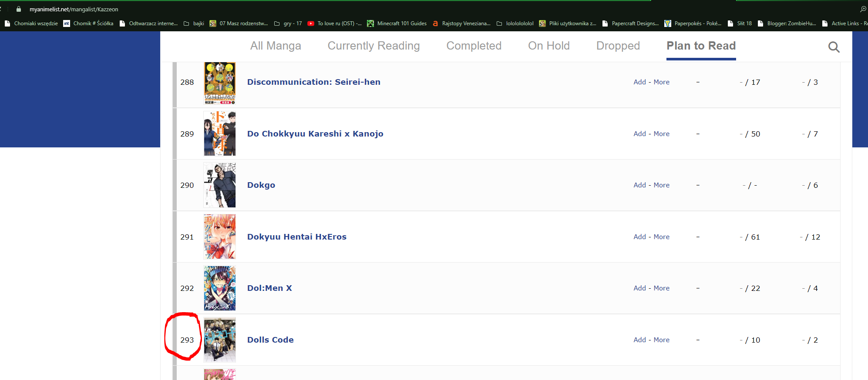Image resolution: width=868 pixels, height=380 pixels.
Task: Click the Do Chokkyuu Kareshi x Kanojo cover
Action: [220, 133]
